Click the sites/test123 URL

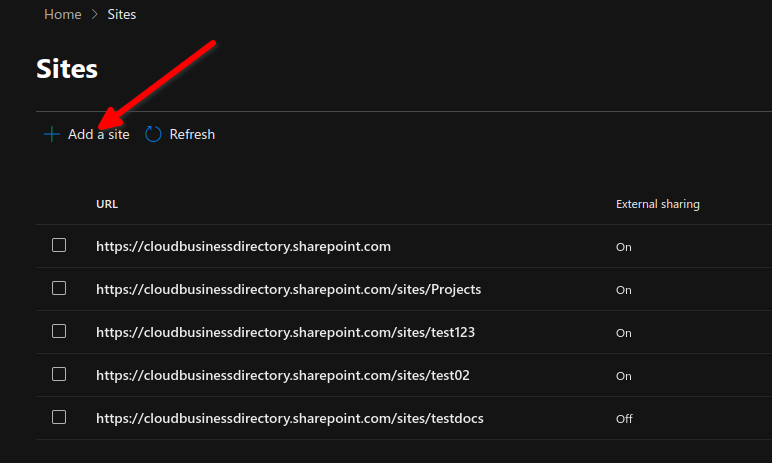click(x=286, y=332)
